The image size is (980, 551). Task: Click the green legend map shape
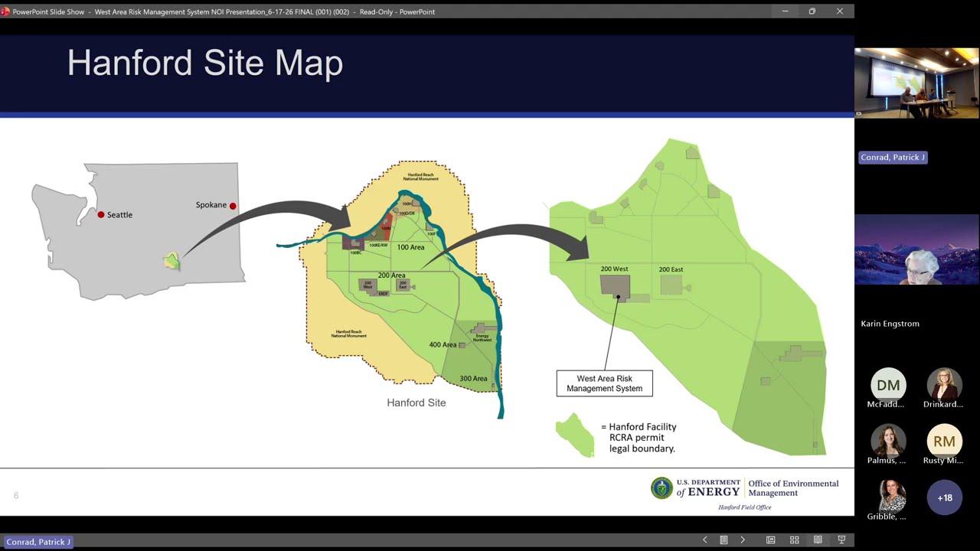click(575, 436)
